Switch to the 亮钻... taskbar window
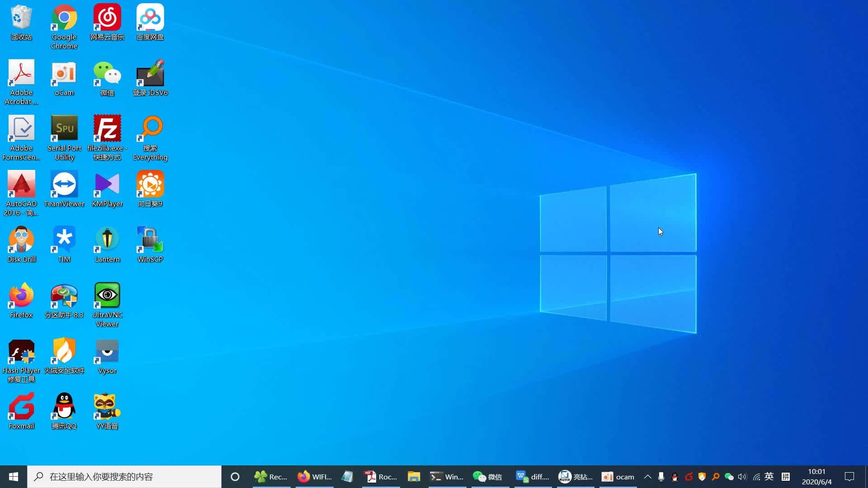Image resolution: width=868 pixels, height=488 pixels. pyautogui.click(x=576, y=477)
